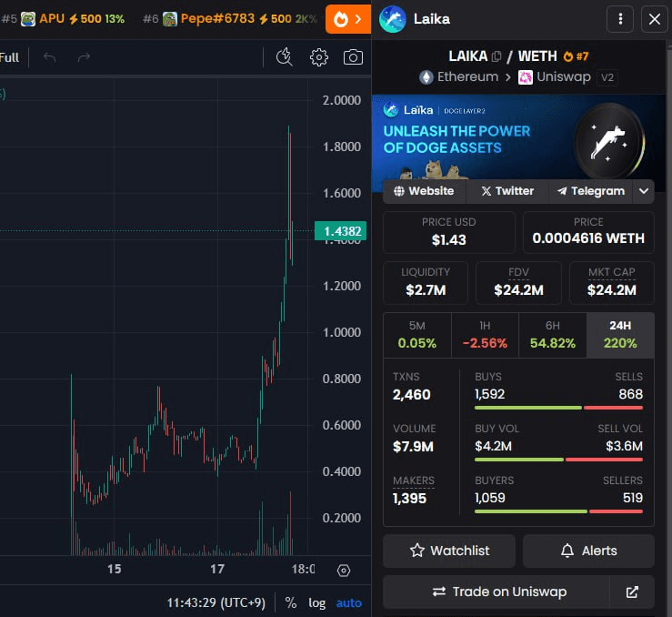Copy the LAIKA token address
The image size is (672, 617).
tap(496, 56)
